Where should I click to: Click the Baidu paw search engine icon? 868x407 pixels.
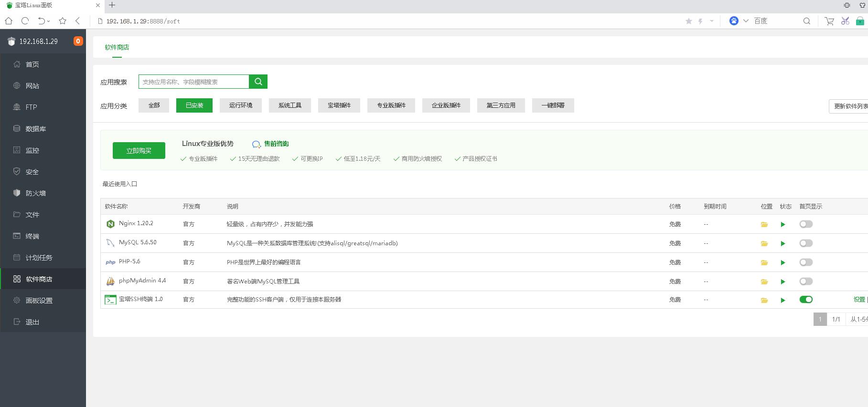pos(734,21)
